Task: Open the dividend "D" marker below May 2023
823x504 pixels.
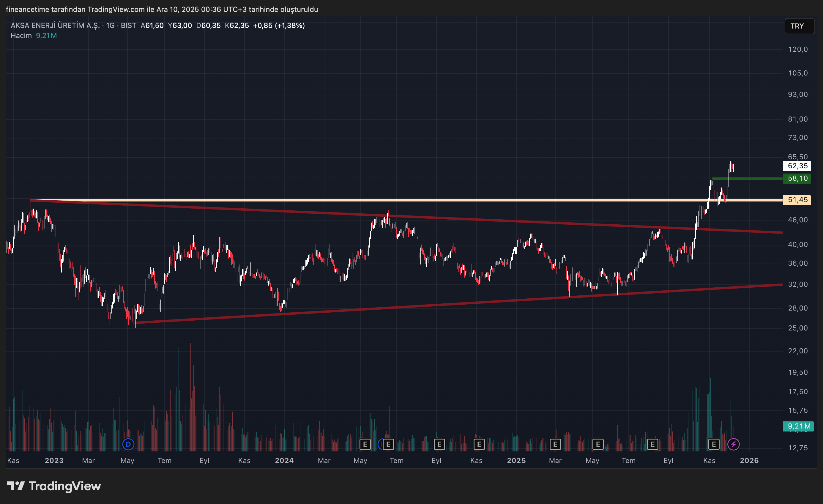Action: (128, 444)
